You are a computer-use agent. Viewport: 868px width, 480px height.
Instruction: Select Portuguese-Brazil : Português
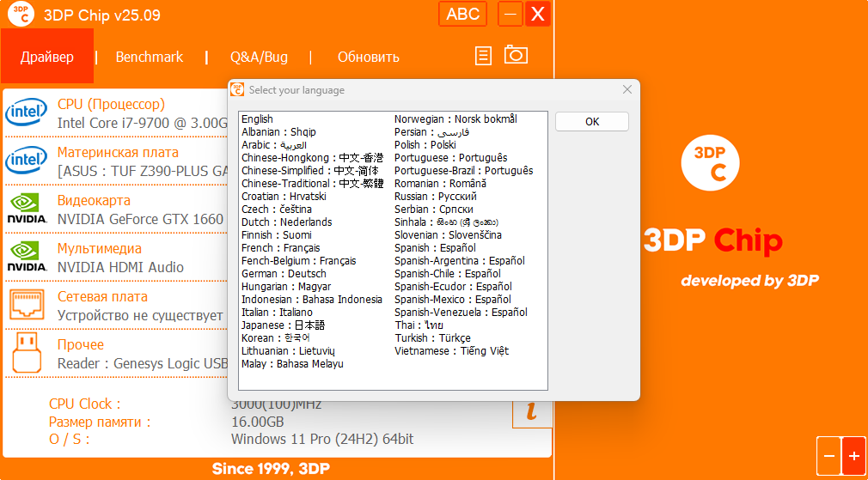click(x=464, y=170)
